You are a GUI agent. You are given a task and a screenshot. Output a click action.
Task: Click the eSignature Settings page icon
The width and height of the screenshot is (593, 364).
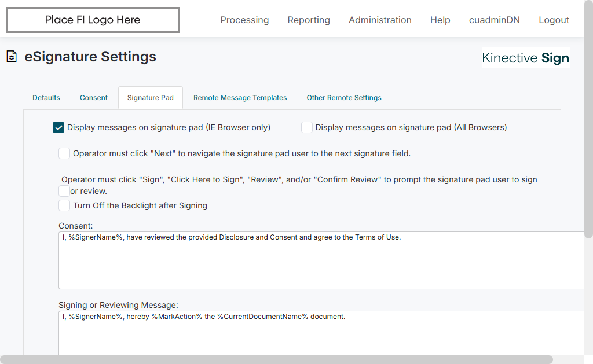coord(12,57)
